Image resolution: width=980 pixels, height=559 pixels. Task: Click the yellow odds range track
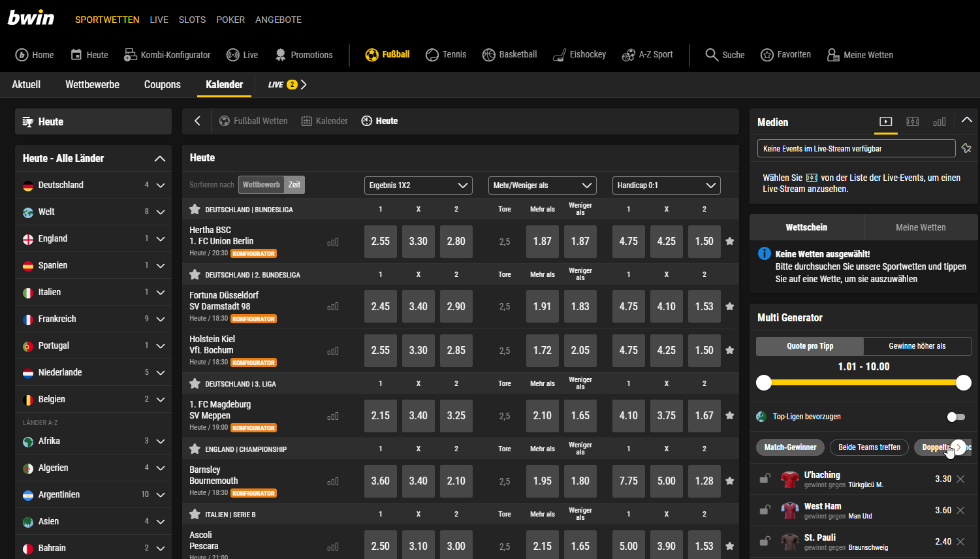[864, 383]
